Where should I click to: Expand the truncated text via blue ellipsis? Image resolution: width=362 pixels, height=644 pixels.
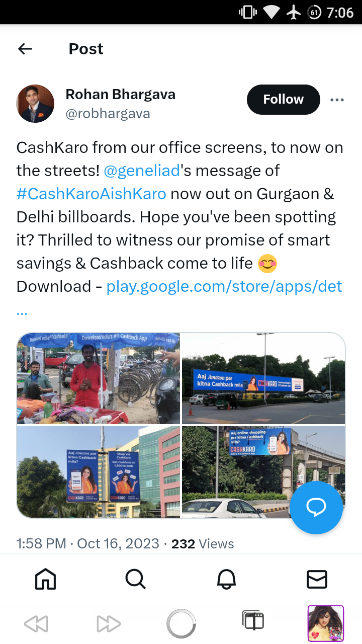(x=22, y=312)
